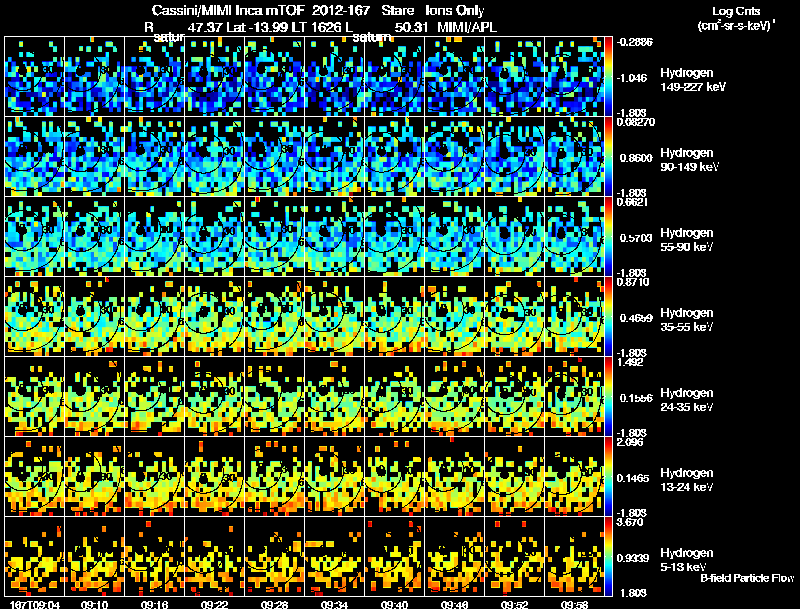Open the 5-13 keV image panel at 09:28
Image resolution: width=800 pixels, height=609 pixels.
point(274,556)
